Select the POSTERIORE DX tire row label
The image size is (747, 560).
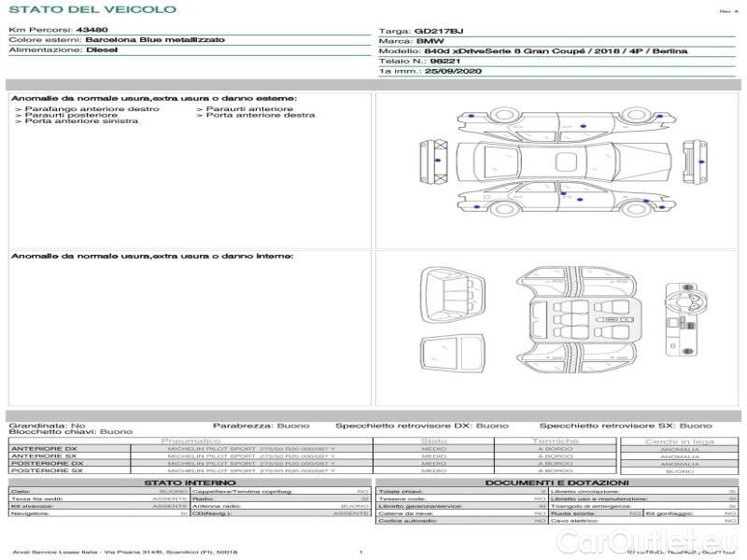click(47, 463)
